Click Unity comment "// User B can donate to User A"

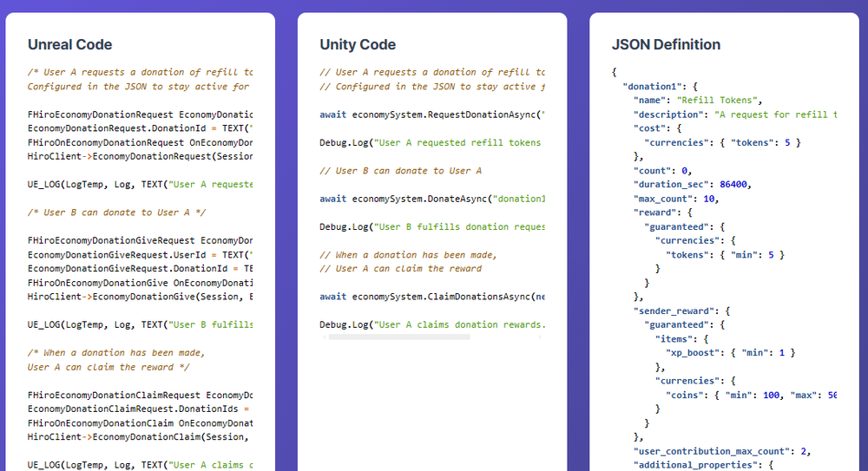coord(401,171)
